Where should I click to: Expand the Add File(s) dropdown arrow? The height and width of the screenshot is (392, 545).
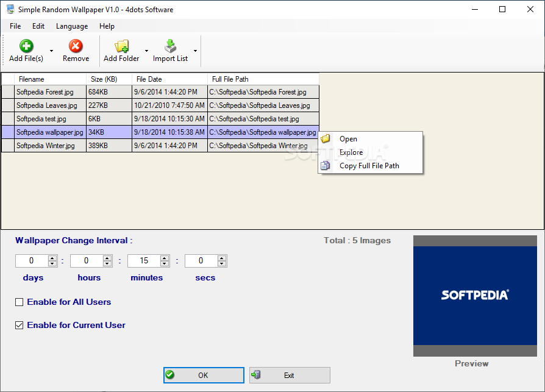pos(51,51)
